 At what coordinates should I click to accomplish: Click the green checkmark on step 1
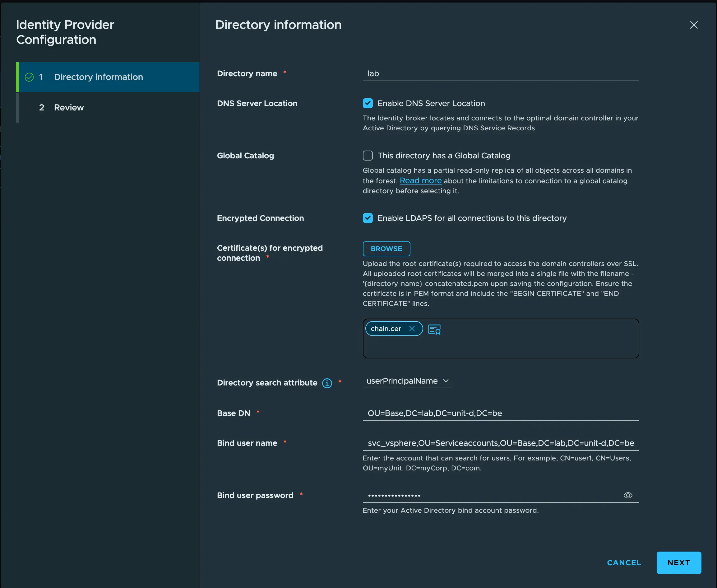tap(30, 77)
